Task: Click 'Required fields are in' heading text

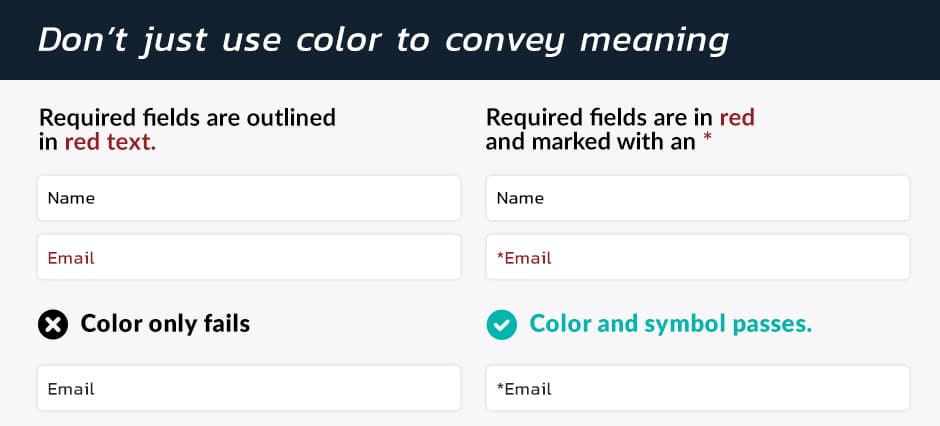Action: 599,117
